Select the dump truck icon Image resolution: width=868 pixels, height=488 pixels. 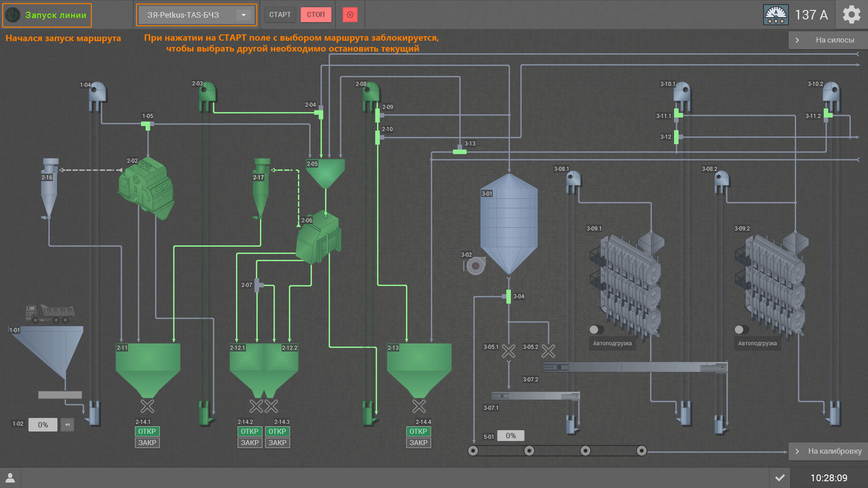click(x=50, y=314)
